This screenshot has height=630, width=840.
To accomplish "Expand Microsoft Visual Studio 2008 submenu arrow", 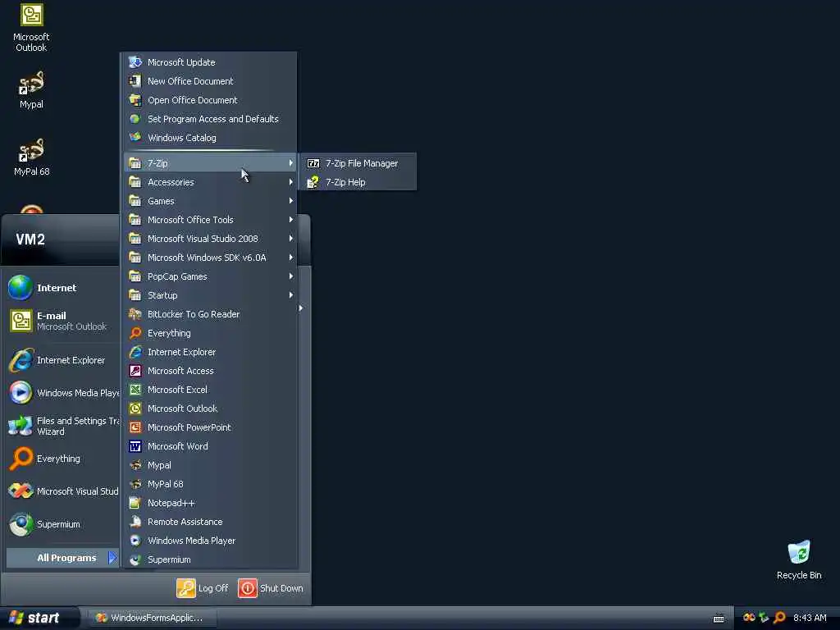I will [x=291, y=239].
